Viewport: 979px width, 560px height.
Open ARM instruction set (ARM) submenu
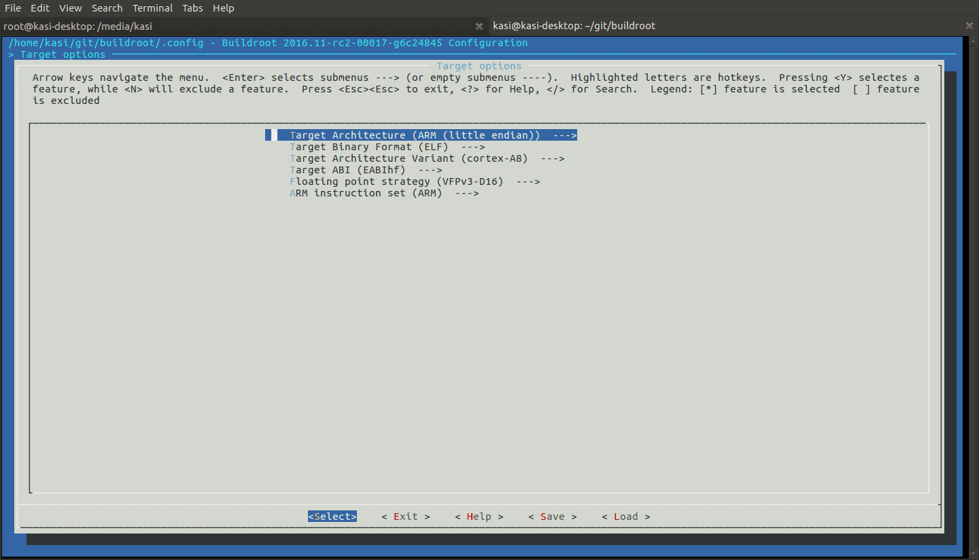pos(384,193)
